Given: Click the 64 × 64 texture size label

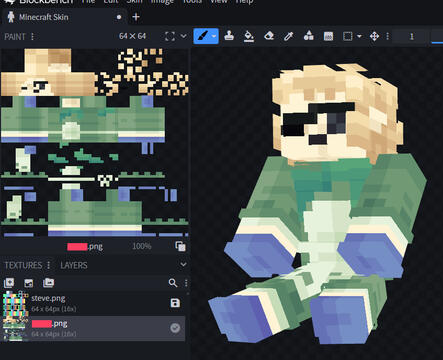Looking at the screenshot, I should click(x=132, y=36).
